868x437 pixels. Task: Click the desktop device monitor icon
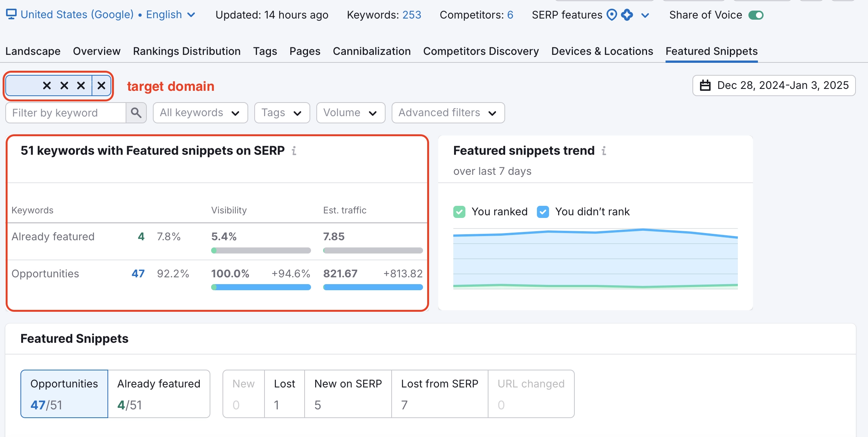click(x=11, y=14)
